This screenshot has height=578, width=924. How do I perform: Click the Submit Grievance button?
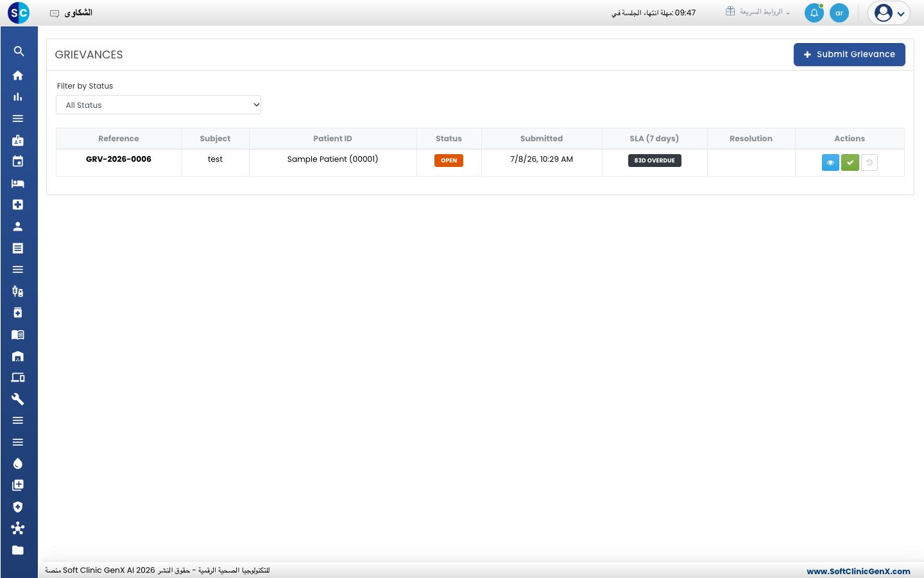point(850,55)
